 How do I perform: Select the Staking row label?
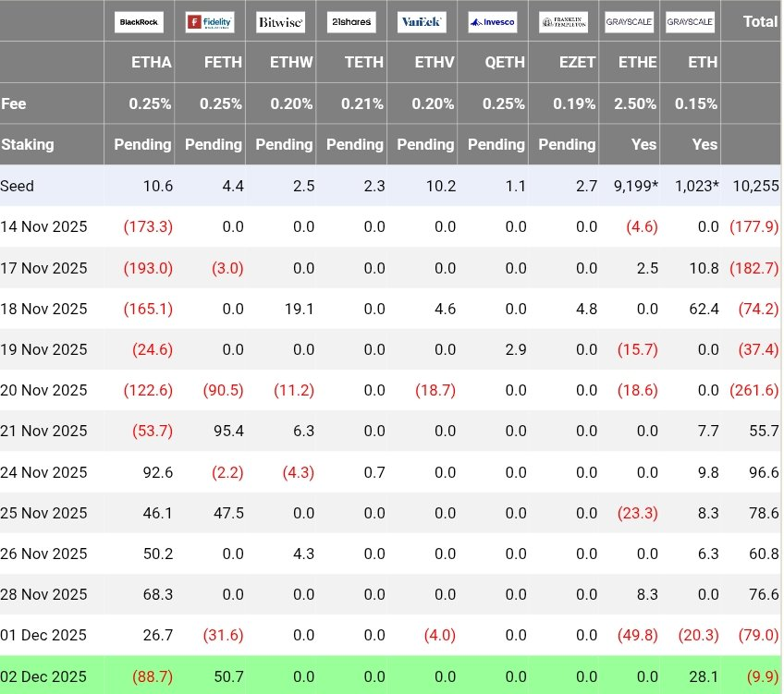28,144
